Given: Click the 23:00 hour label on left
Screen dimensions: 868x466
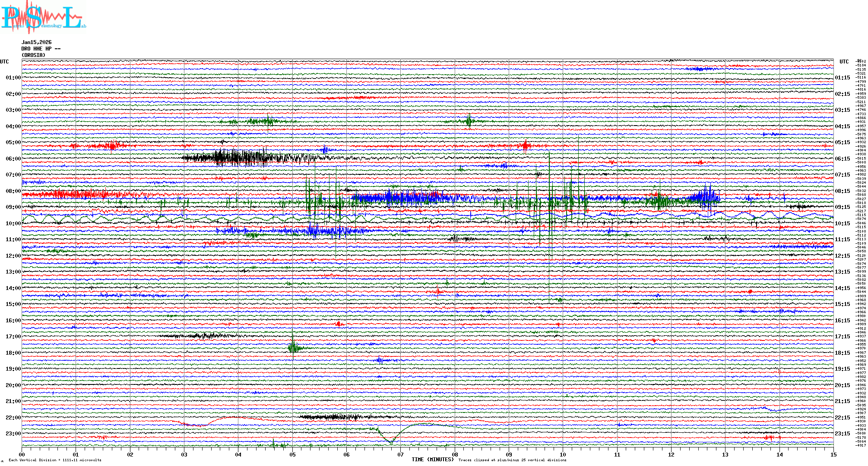Looking at the screenshot, I should [x=13, y=434].
